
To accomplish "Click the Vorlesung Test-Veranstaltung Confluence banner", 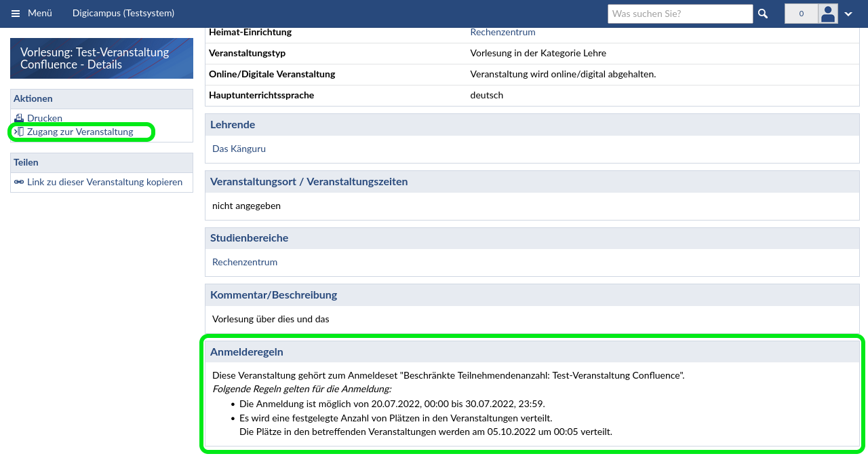I will coord(102,58).
